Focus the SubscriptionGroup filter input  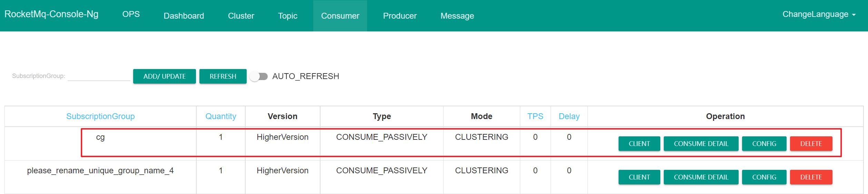coord(99,76)
